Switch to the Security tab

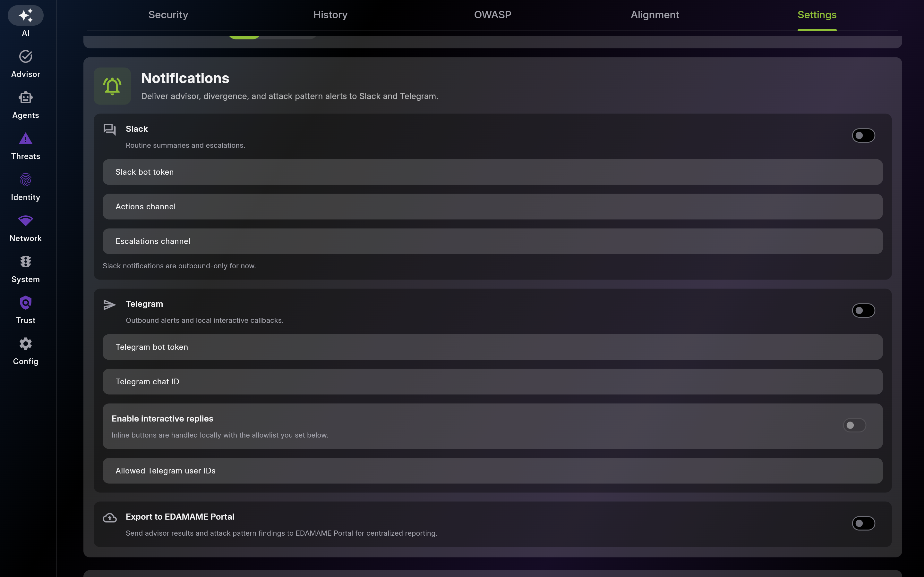point(168,15)
